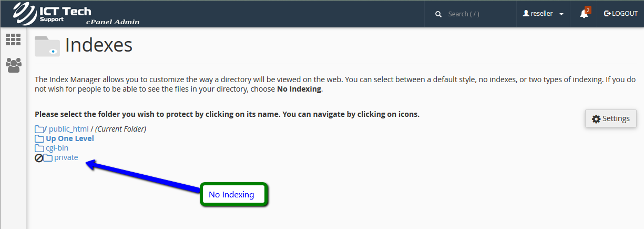Open the user manager people icon
This screenshot has height=229, width=644.
(13, 65)
